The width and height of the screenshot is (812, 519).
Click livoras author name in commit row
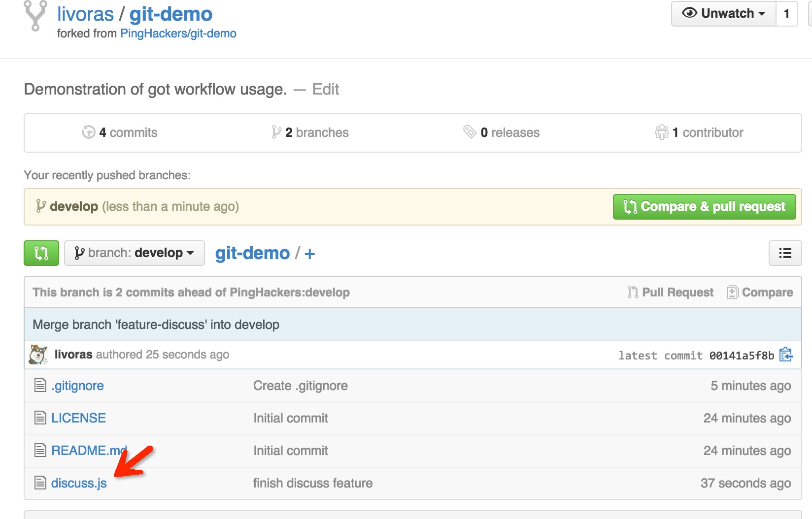pyautogui.click(x=73, y=355)
